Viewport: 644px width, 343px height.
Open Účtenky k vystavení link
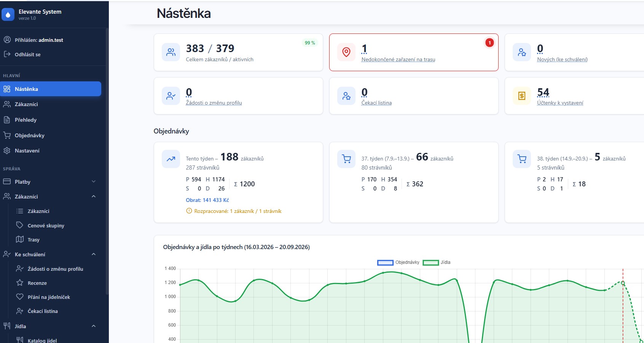[560, 103]
